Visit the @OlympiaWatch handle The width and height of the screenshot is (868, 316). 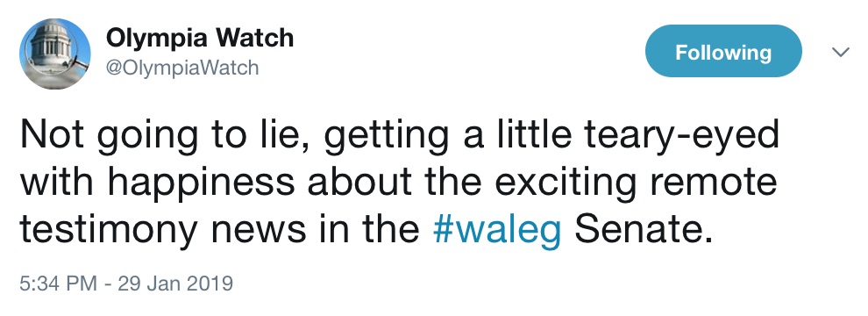[x=182, y=68]
